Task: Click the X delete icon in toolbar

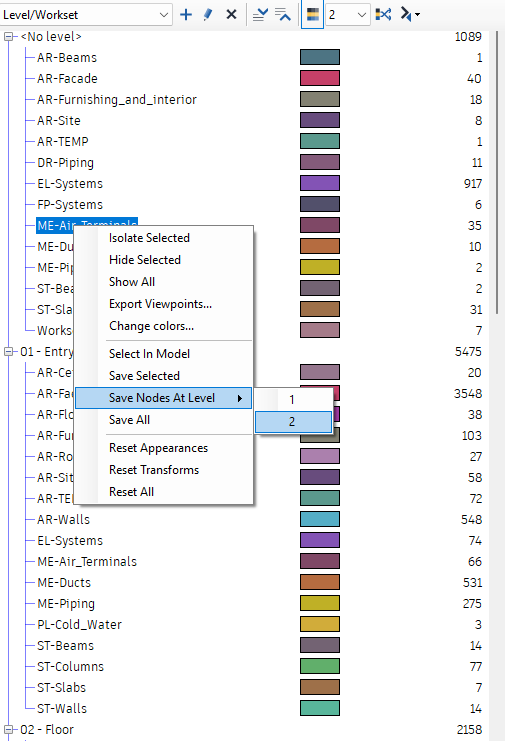Action: coord(231,15)
